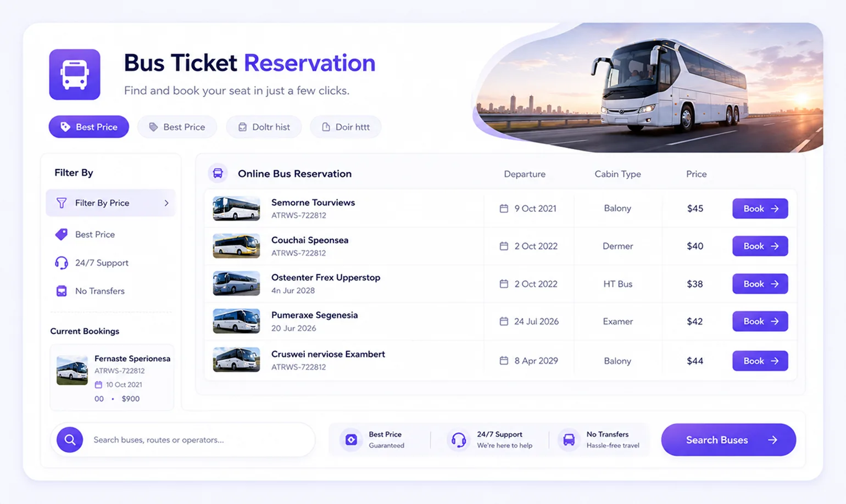Click the purple bus logo icon

(x=75, y=75)
